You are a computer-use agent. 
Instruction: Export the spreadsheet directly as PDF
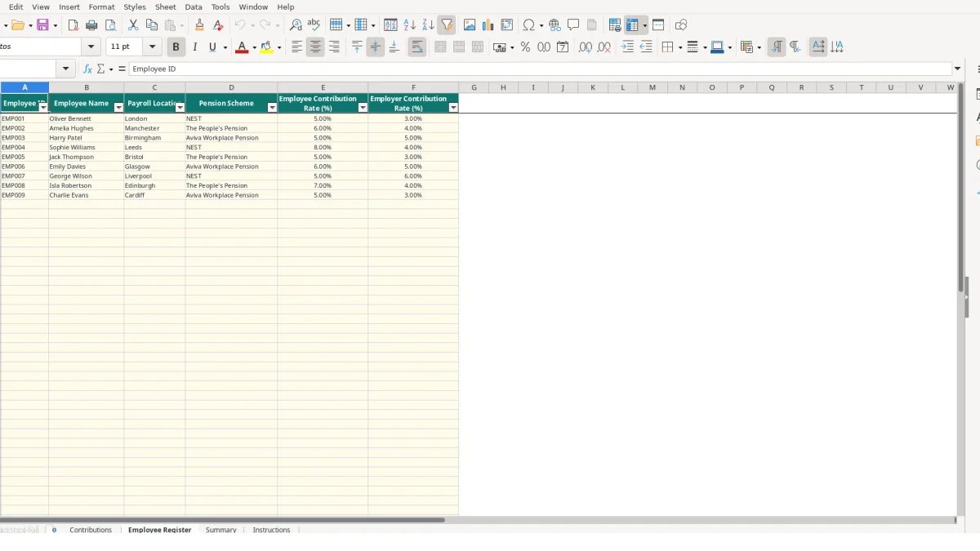coord(73,25)
